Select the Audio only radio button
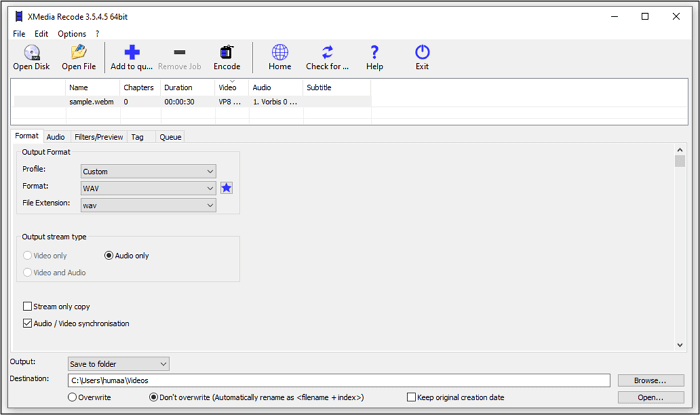 [x=108, y=255]
